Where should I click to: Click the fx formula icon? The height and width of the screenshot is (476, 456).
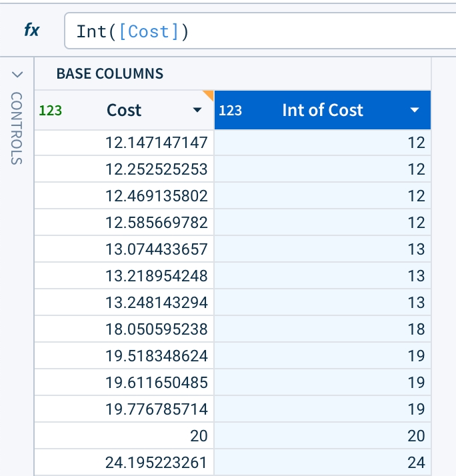(x=31, y=31)
